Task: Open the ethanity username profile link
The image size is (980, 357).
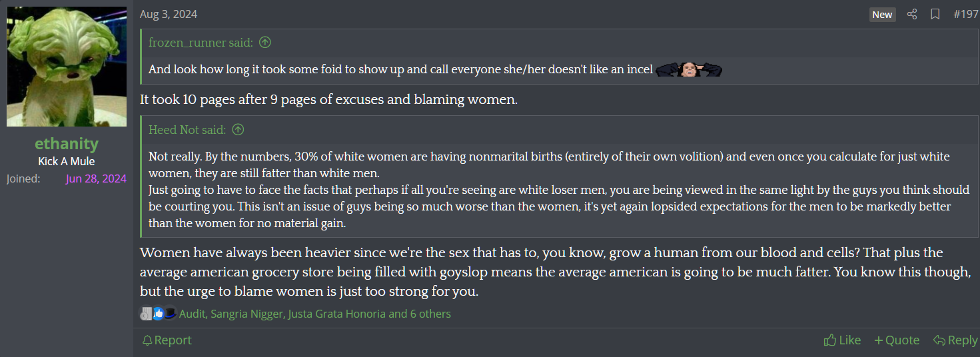Action: (x=67, y=144)
